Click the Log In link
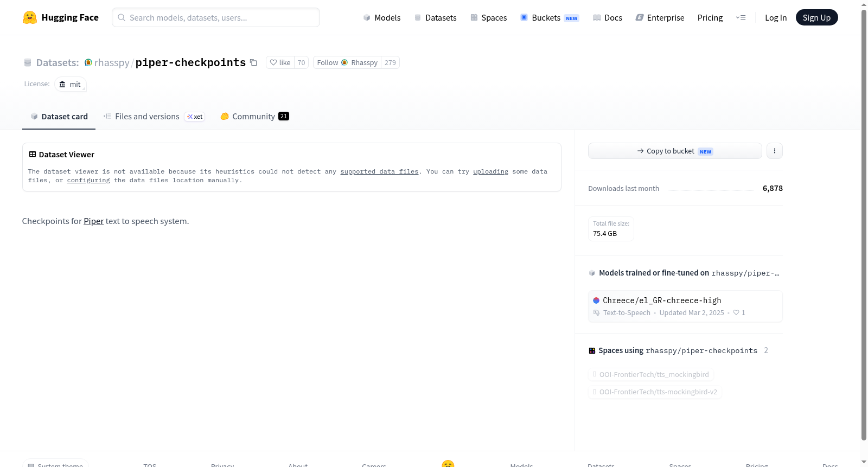This screenshot has width=868, height=467. pyautogui.click(x=776, y=17)
